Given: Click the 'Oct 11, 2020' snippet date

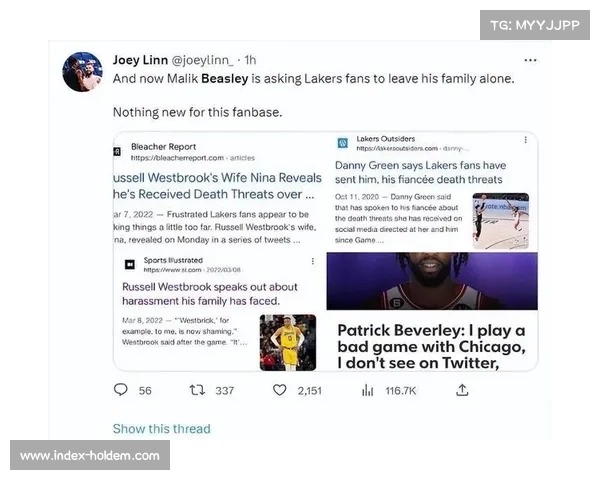Looking at the screenshot, I should point(357,197).
